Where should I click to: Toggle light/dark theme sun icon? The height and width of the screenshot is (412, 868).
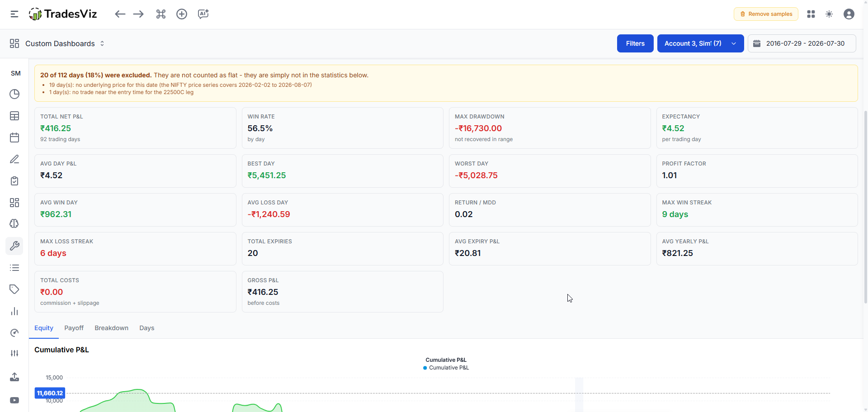[x=829, y=14]
